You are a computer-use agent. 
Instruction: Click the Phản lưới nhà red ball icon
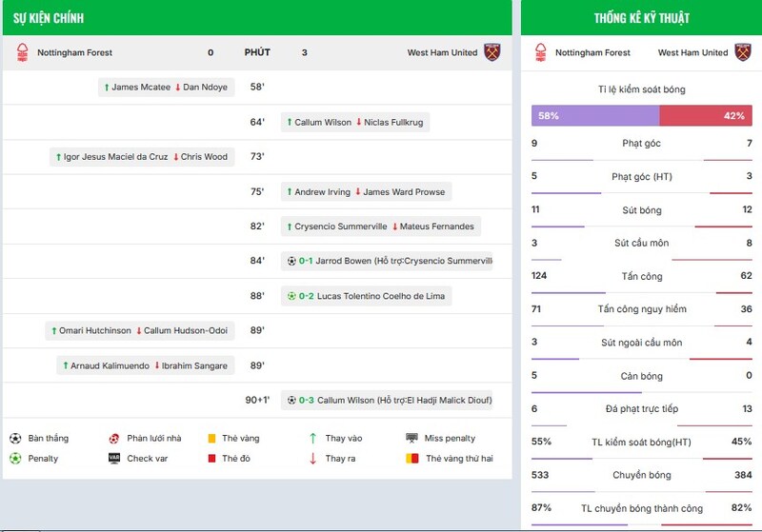pyautogui.click(x=114, y=439)
